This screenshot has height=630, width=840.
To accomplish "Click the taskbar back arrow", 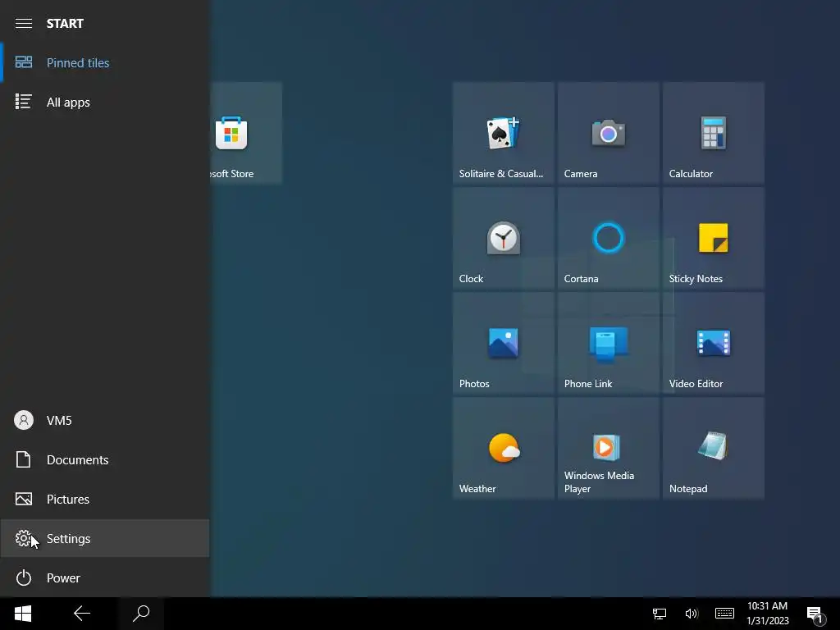I will click(82, 614).
